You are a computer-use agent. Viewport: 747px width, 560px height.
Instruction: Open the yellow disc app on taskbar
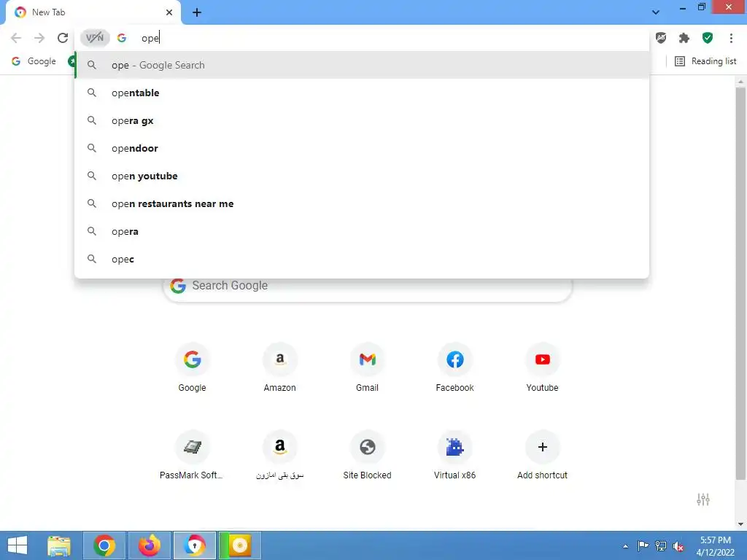click(x=239, y=545)
